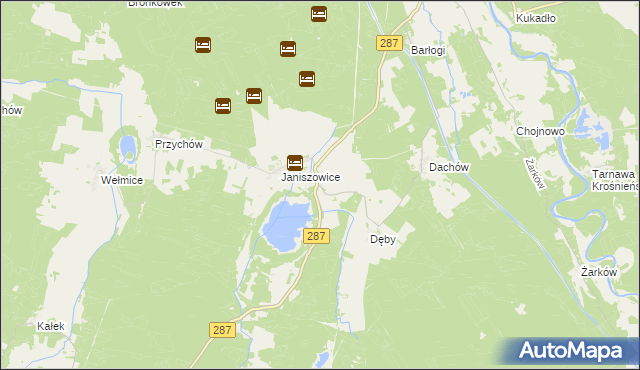Viewport: 640px width, 370px height.
Task: Click the Przychów village label
Action: tap(179, 144)
